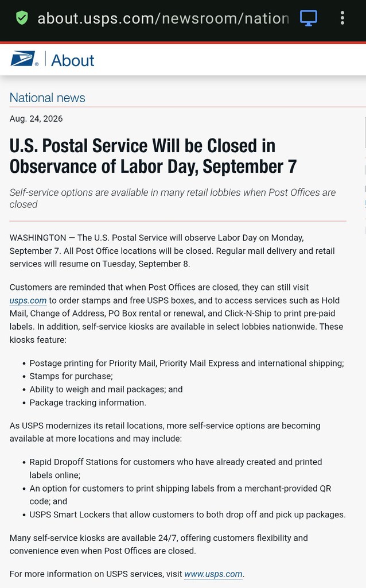Click the Labor Day closure headline

153,156
